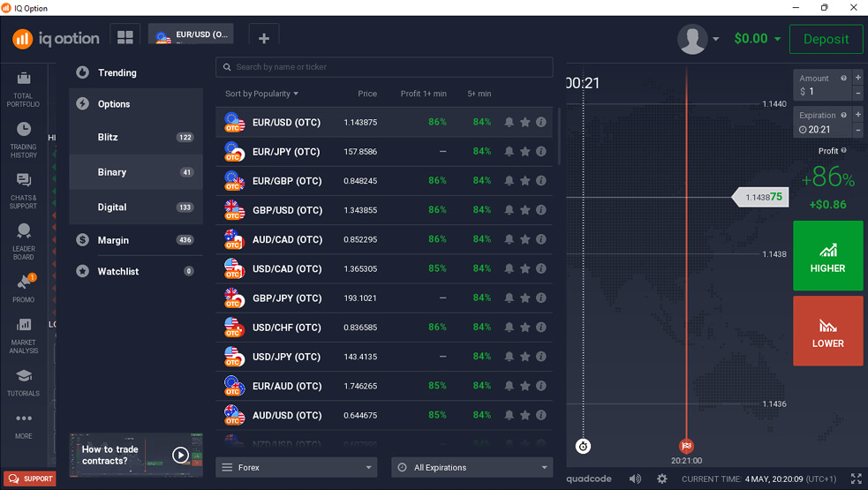Toggle favorite star for USD/CAD (OTC)
868x490 pixels.
525,269
